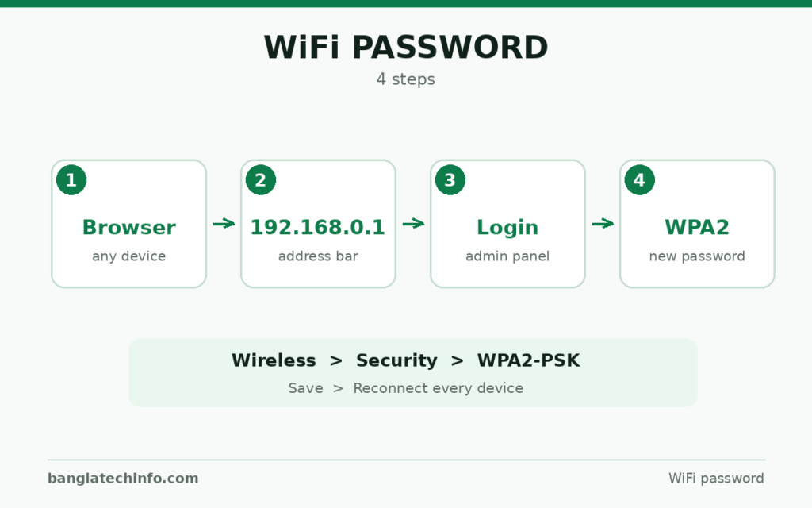The image size is (812, 508).
Task: Click the step 1 number badge
Action: point(71,180)
